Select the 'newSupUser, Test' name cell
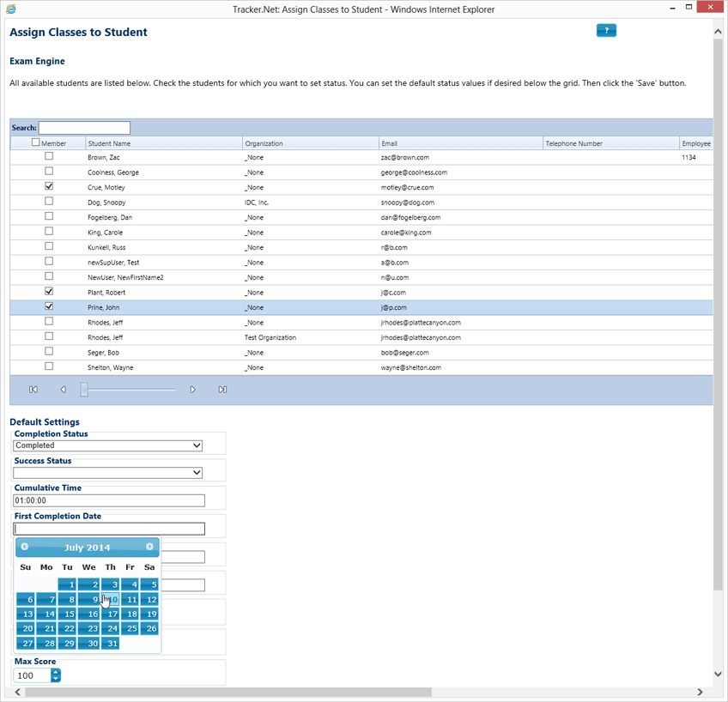728x702 pixels. [x=113, y=263]
